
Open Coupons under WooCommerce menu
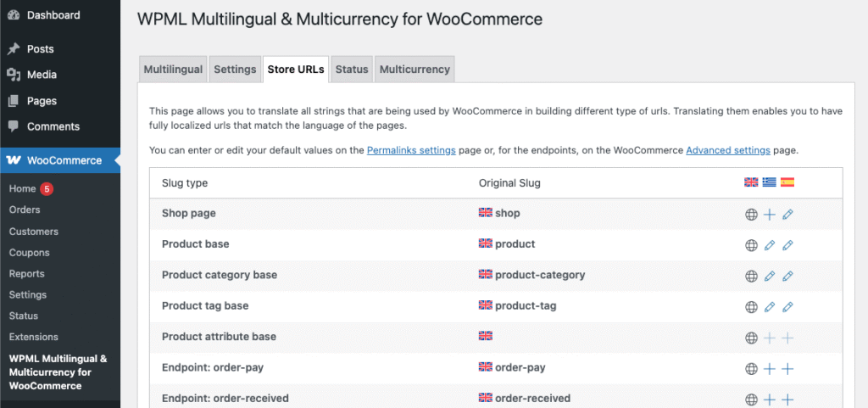(29, 252)
